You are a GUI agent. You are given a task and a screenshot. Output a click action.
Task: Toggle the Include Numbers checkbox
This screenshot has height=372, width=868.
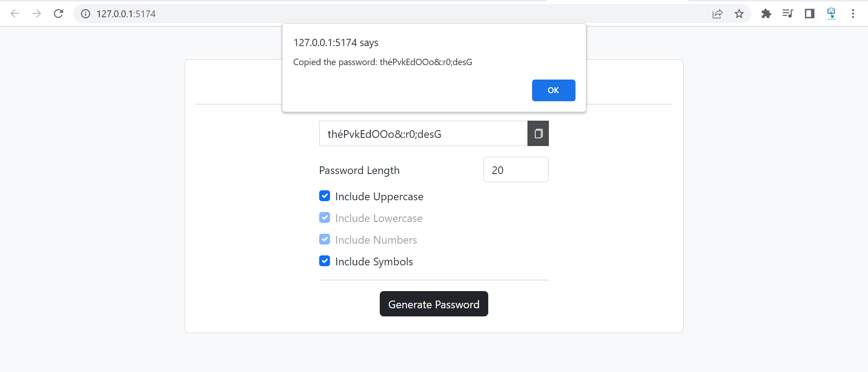pos(325,239)
